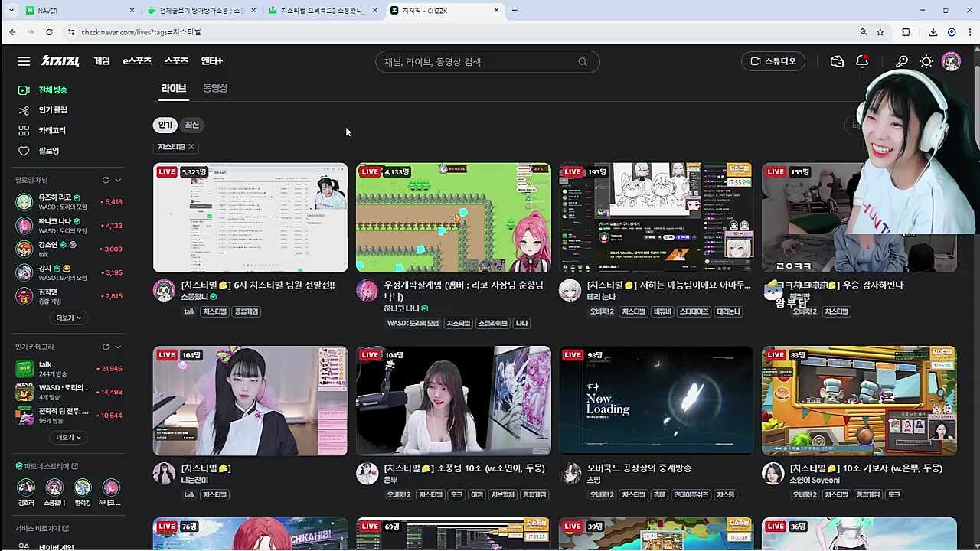The width and height of the screenshot is (980, 551).
Task: Bookmark this page with the star icon
Action: (x=880, y=32)
